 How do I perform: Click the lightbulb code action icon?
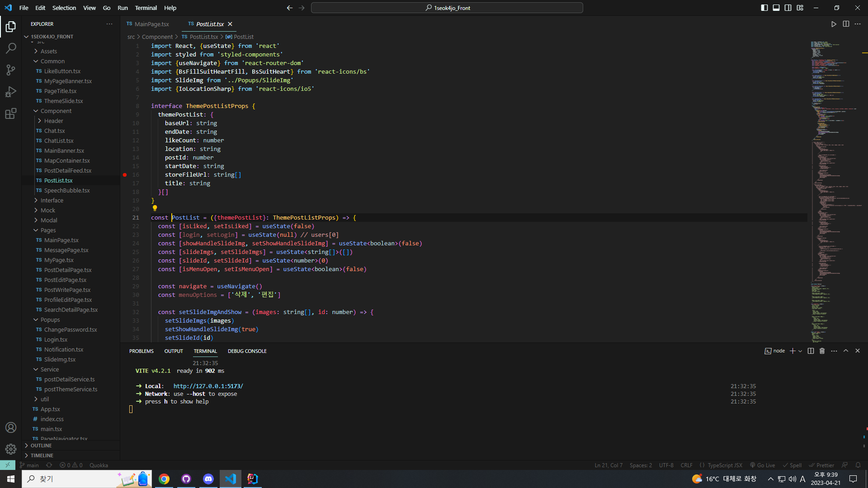coord(155,208)
